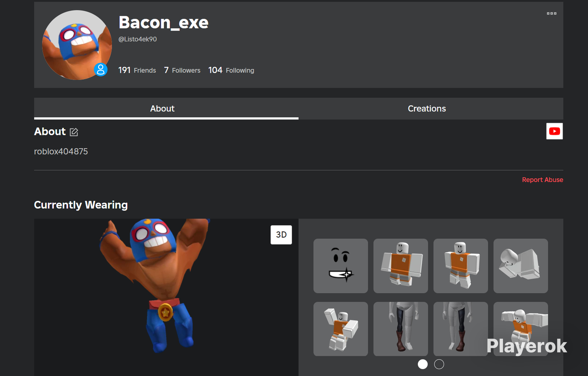Open the round profile avatar headshot
This screenshot has width=588, height=376.
[x=77, y=45]
